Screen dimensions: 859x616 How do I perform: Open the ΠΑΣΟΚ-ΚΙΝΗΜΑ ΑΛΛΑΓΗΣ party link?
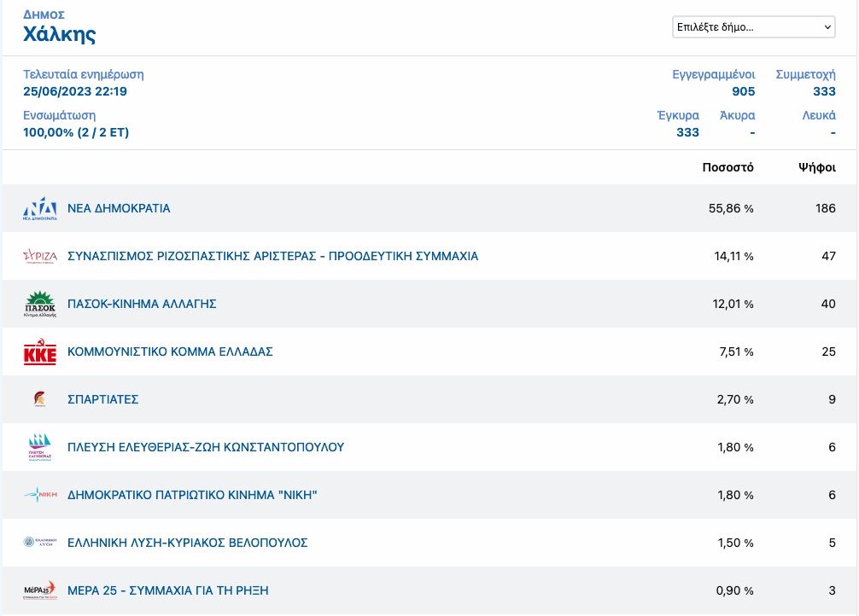(142, 304)
